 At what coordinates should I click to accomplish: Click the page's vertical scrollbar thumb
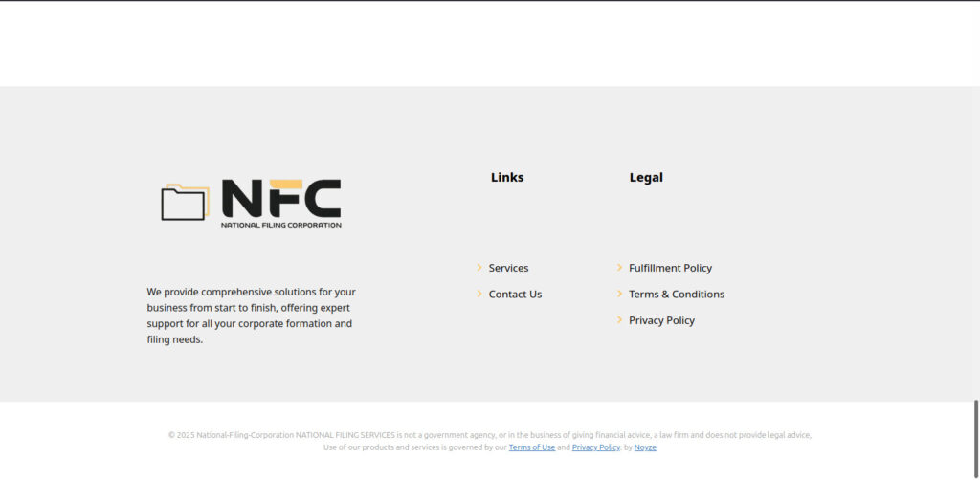(x=975, y=430)
